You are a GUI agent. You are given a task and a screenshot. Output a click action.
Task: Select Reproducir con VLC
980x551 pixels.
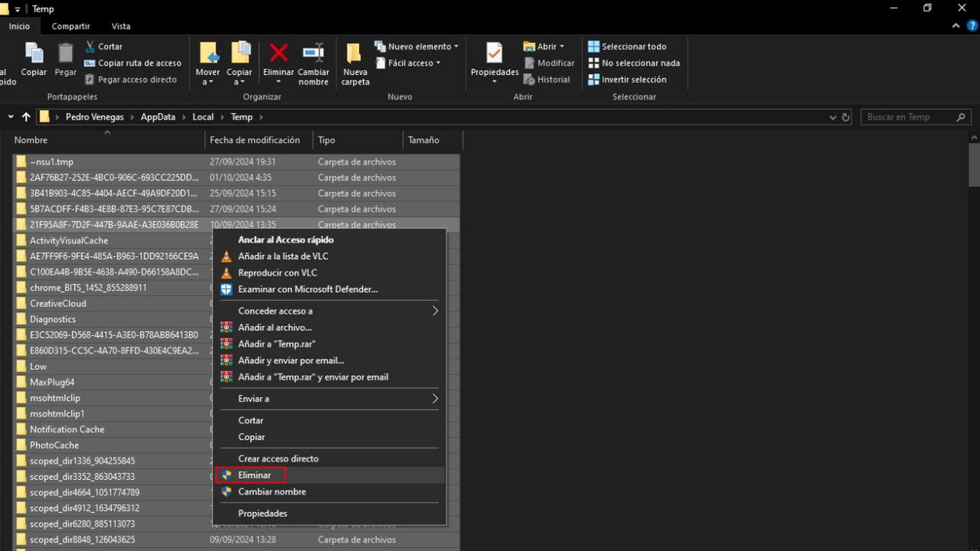(330, 273)
